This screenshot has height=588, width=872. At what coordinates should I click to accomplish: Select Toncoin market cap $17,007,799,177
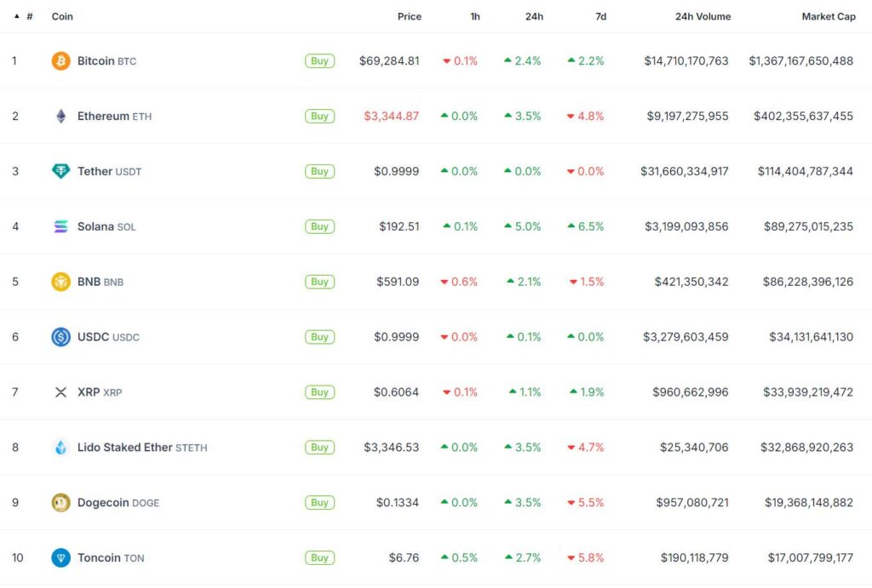(811, 557)
